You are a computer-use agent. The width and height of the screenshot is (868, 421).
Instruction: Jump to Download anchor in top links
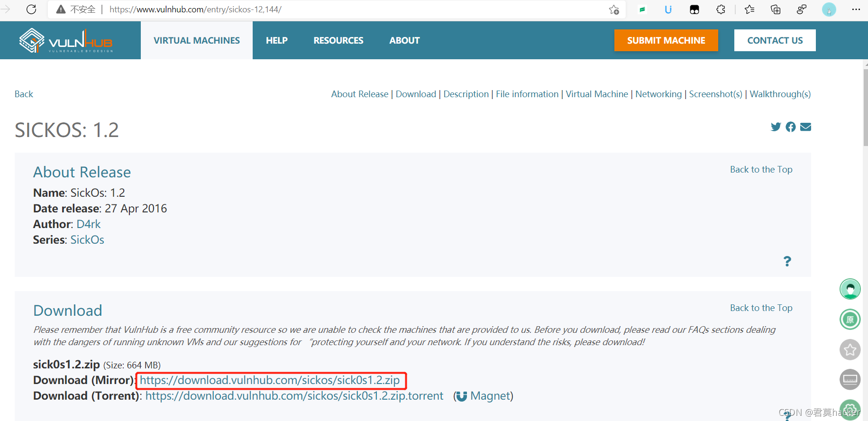pyautogui.click(x=416, y=94)
